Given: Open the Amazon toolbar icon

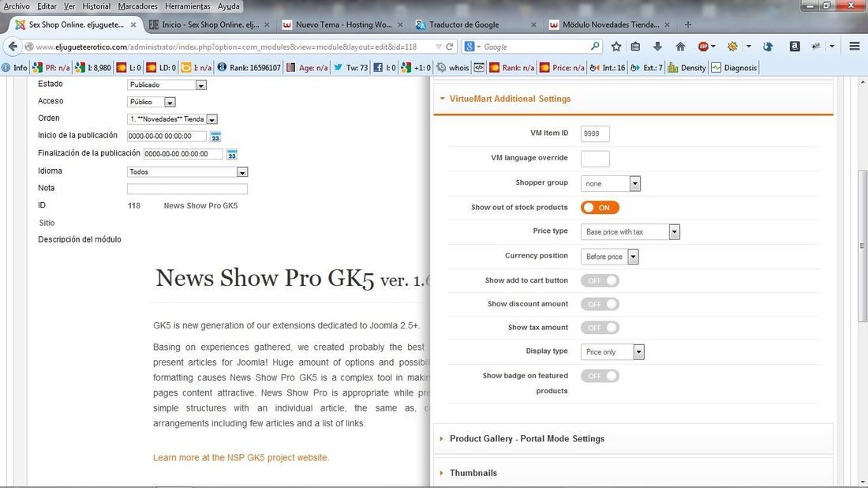Looking at the screenshot, I should coord(795,47).
